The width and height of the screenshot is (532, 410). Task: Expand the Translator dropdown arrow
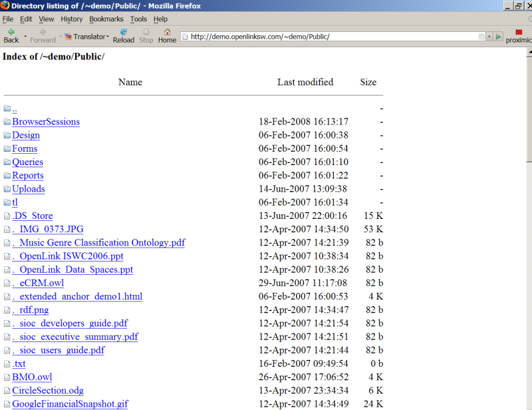point(108,37)
